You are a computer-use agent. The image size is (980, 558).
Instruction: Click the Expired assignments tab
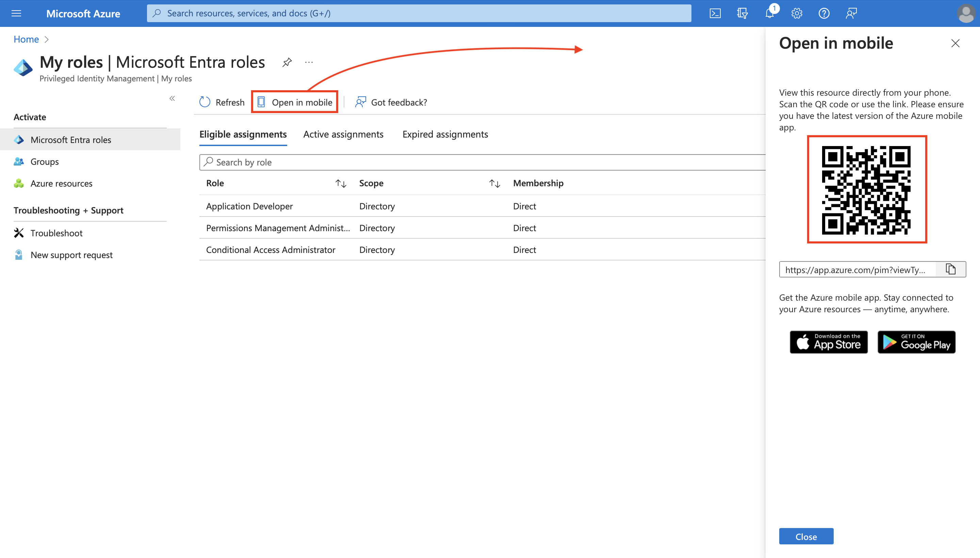(445, 134)
